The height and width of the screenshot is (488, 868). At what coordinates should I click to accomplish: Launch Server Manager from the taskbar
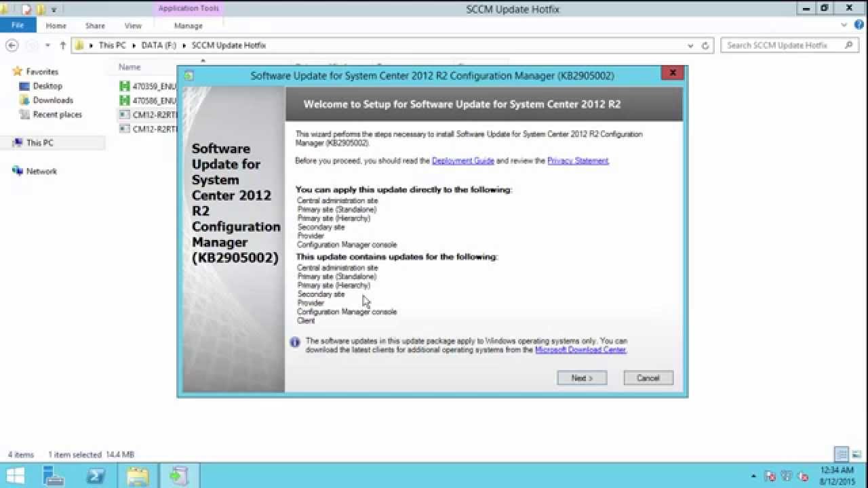(x=54, y=476)
